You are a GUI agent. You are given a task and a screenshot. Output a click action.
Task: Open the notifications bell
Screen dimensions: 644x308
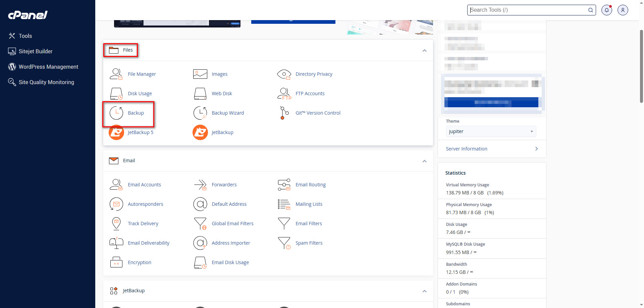click(606, 10)
